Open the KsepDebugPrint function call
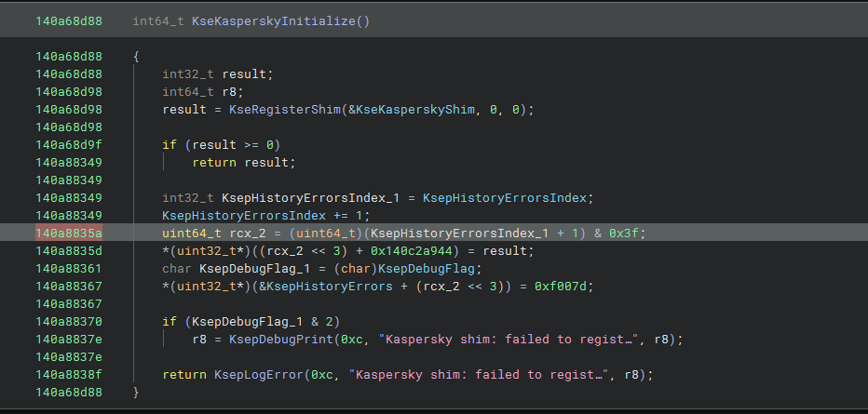The width and height of the screenshot is (868, 414). tap(281, 340)
